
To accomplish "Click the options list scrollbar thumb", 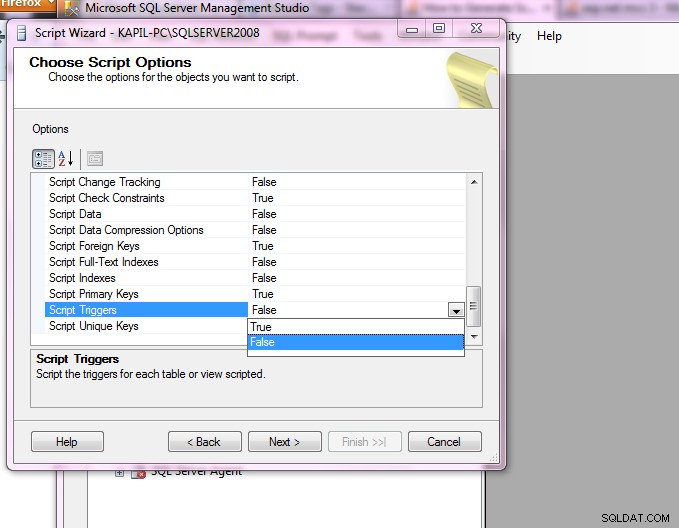I will [x=474, y=306].
